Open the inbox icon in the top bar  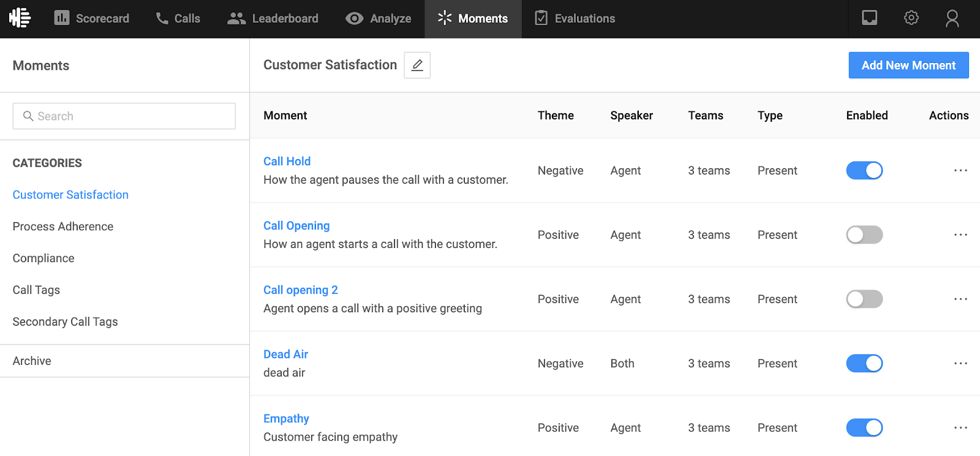click(869, 18)
